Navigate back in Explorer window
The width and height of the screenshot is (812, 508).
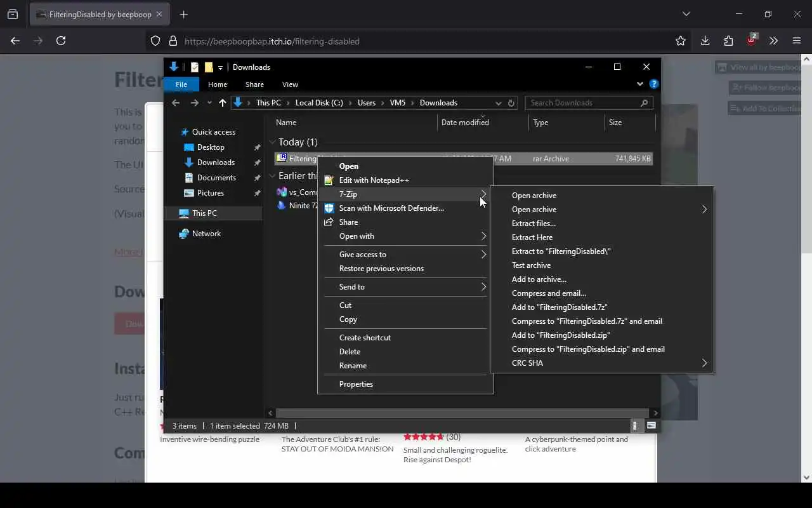176,103
